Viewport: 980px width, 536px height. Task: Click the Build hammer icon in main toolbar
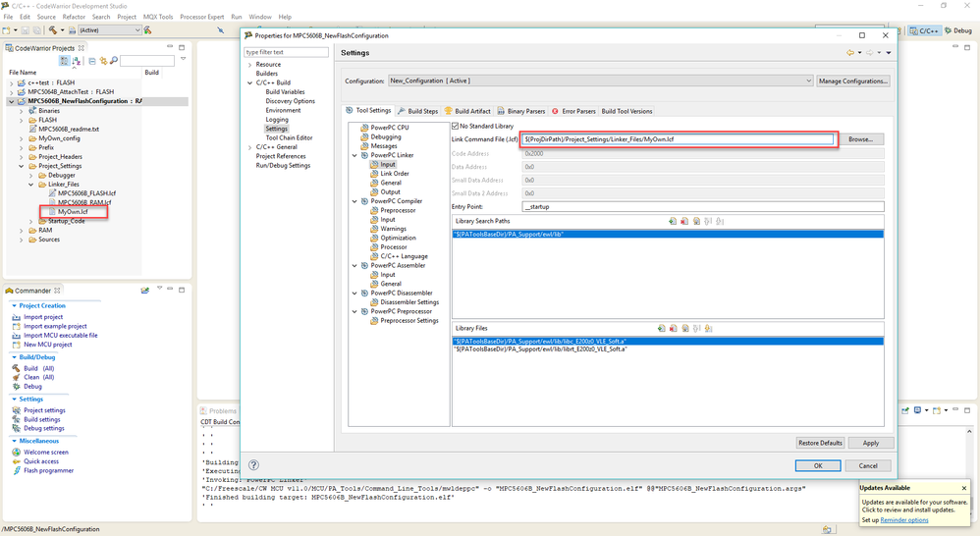click(52, 30)
